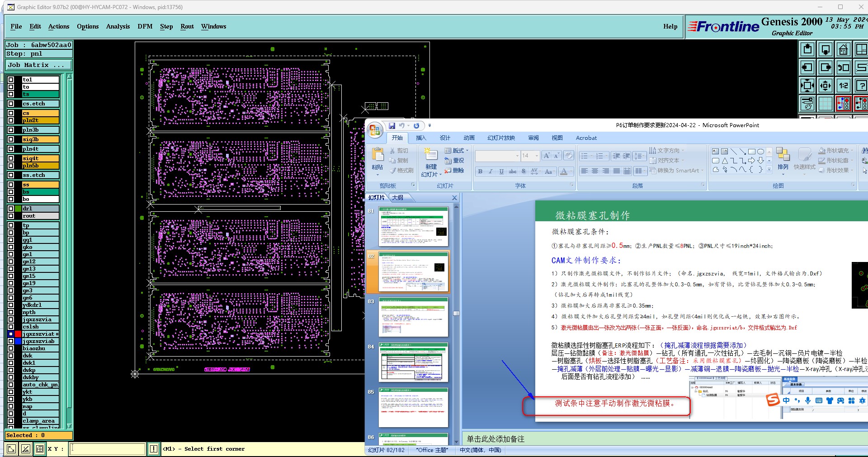Click the green color swatch beside drl layer

pos(18,209)
